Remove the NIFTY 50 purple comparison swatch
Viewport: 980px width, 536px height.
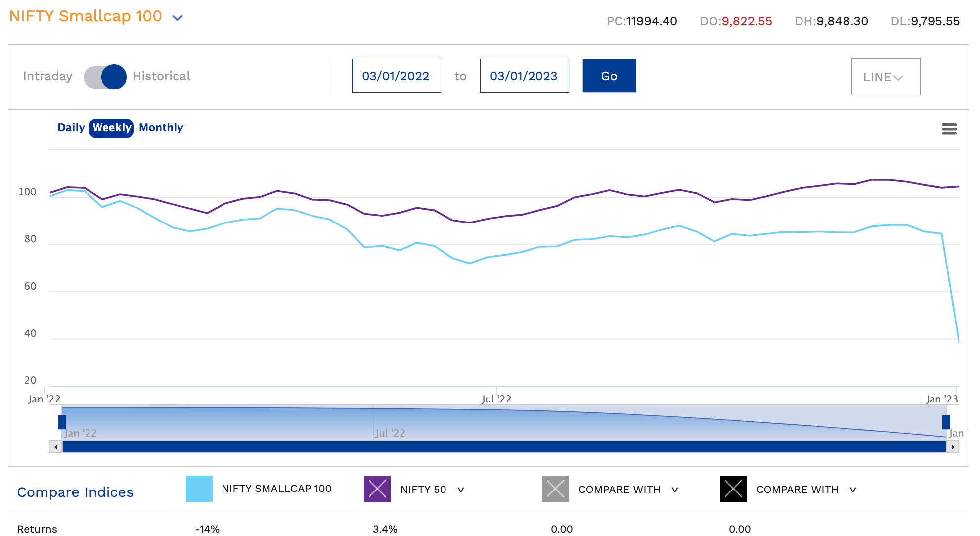(377, 489)
